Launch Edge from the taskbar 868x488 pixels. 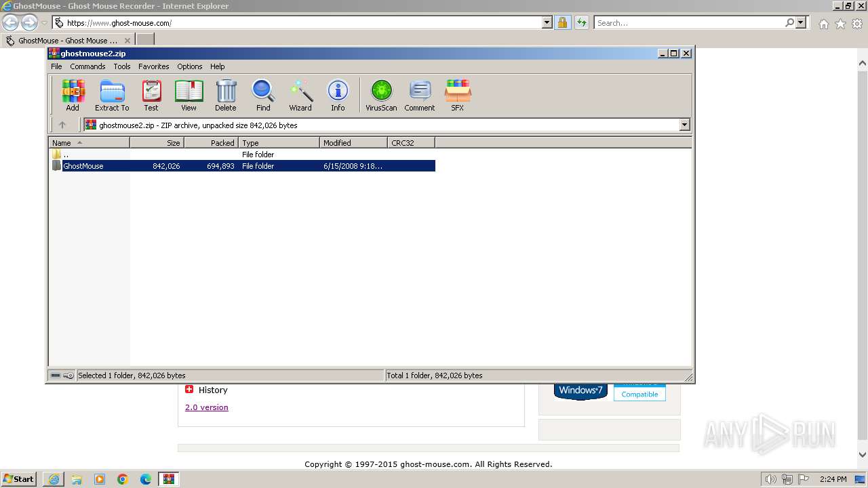pyautogui.click(x=146, y=479)
